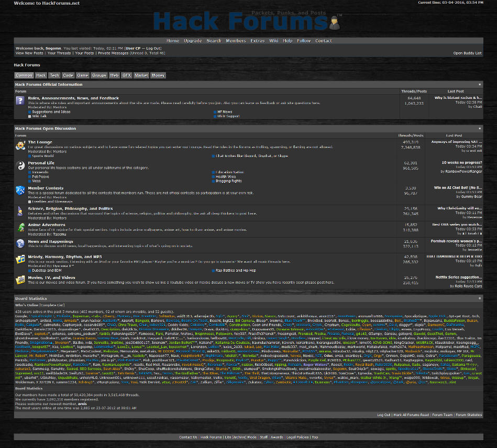The height and width of the screenshot is (448, 497).
Task: Collapse the Hack Forums Open Discussion section
Action: [x=480, y=129]
